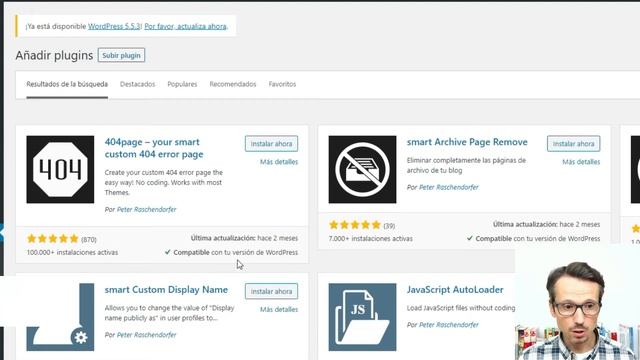Viewport: 640px width, 360px height.
Task: Switch to the Populares tab
Action: [182, 84]
